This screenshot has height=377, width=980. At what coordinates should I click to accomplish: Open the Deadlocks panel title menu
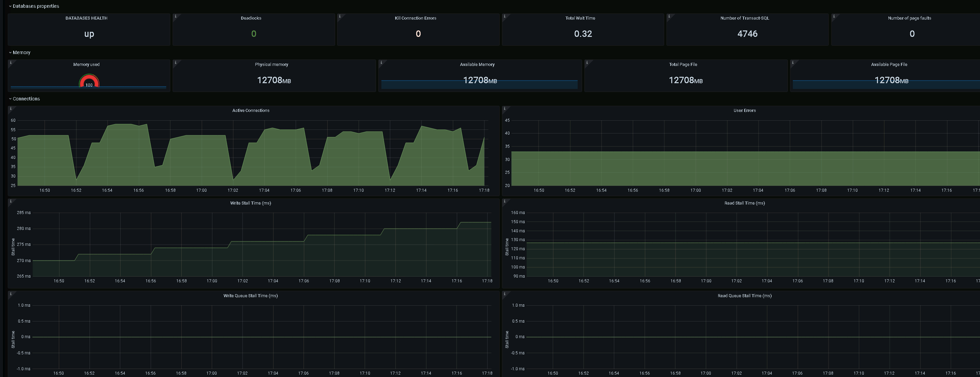point(251,18)
